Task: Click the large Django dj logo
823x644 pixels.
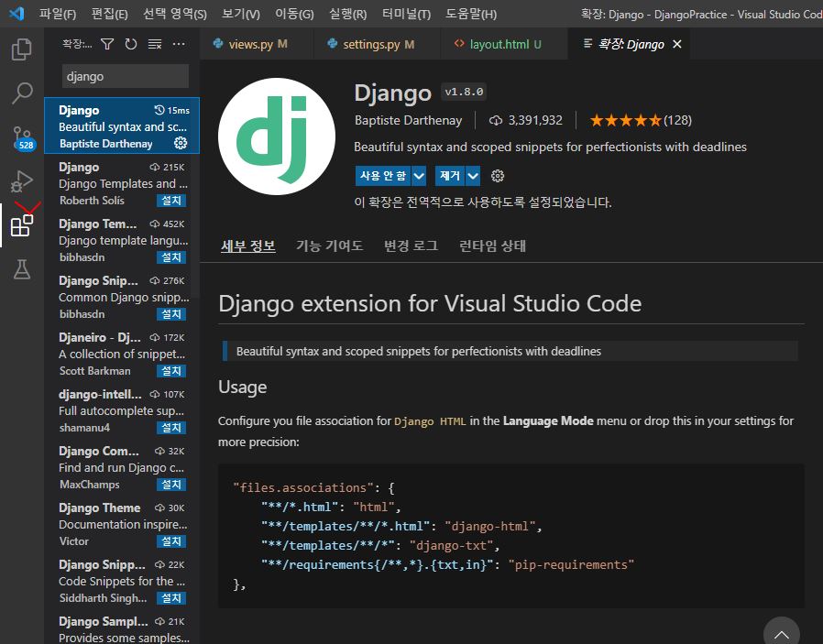Action: pyautogui.click(x=277, y=136)
